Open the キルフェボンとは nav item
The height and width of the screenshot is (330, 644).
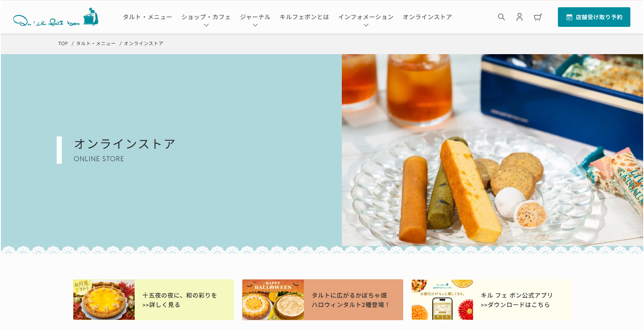[304, 17]
